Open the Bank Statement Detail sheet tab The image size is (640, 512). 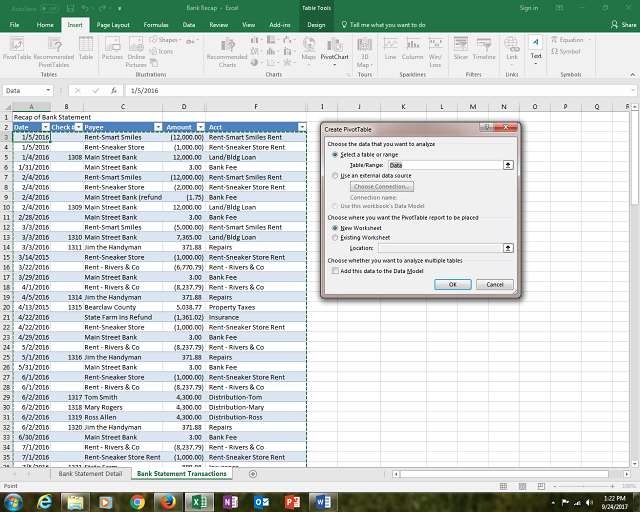90,473
